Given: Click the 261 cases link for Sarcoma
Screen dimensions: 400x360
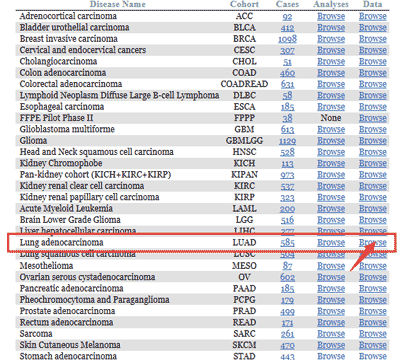Looking at the screenshot, I should 287,334.
